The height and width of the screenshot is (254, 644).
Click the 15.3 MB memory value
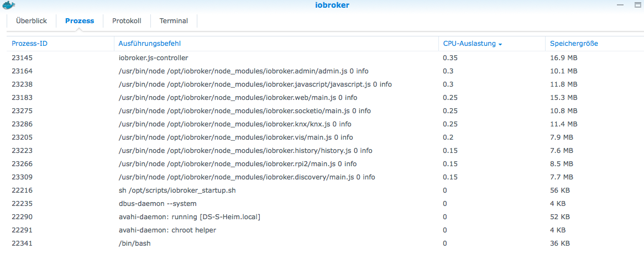tap(564, 98)
